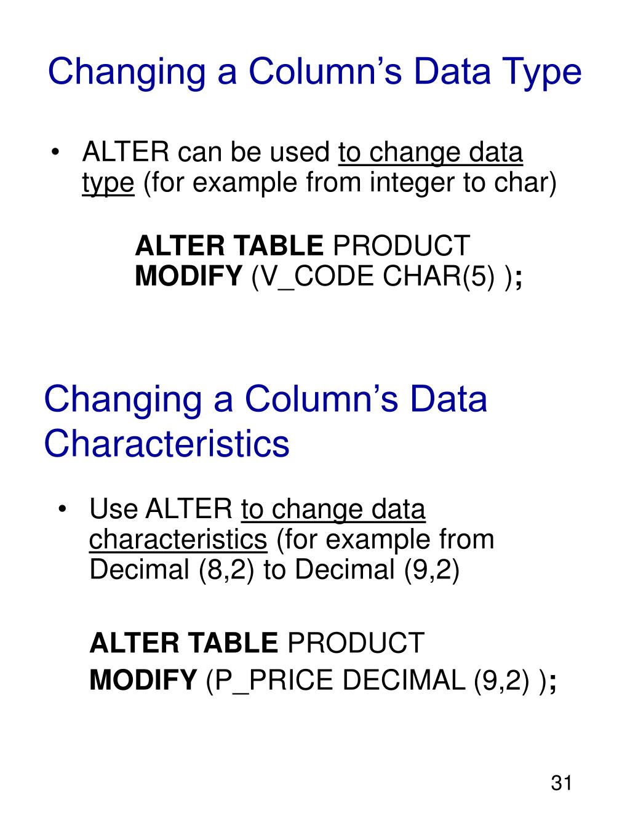
Task: Click the underlined word 'characteristics'
Action: point(178,540)
